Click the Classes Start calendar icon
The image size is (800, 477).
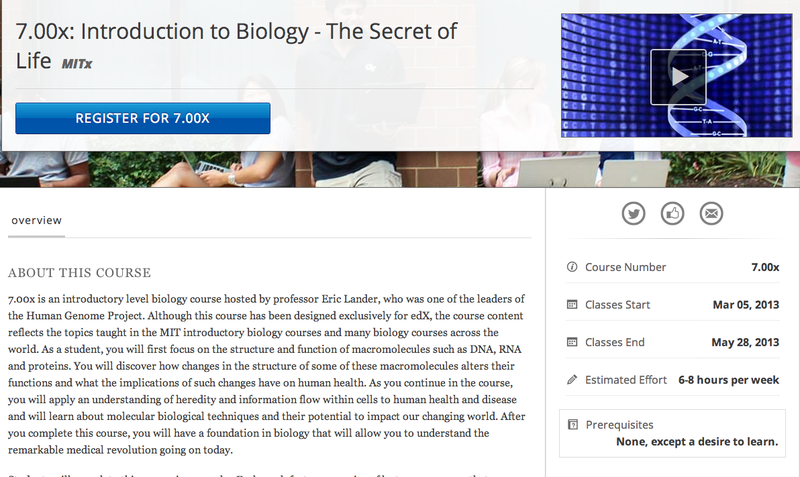pos(572,304)
